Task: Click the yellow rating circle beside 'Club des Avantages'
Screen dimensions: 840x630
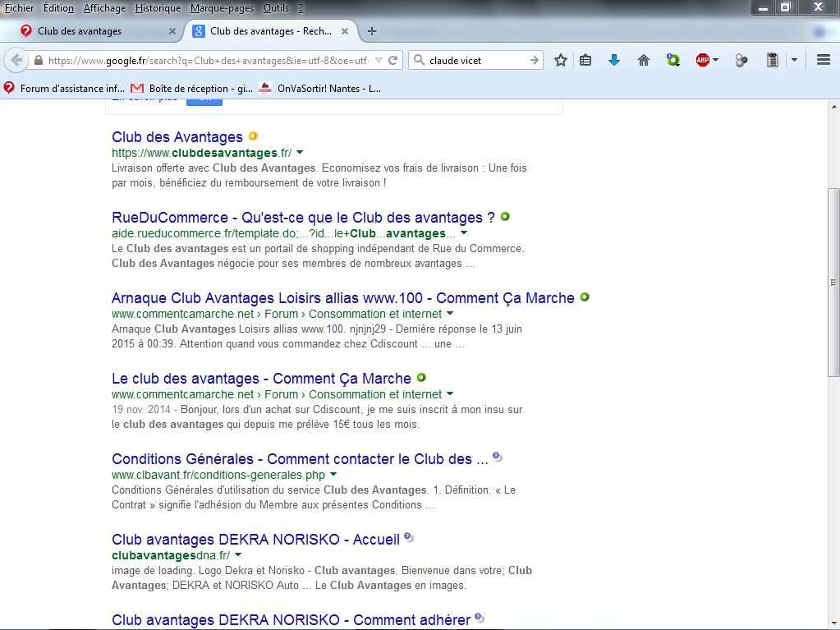Action: pyautogui.click(x=253, y=136)
